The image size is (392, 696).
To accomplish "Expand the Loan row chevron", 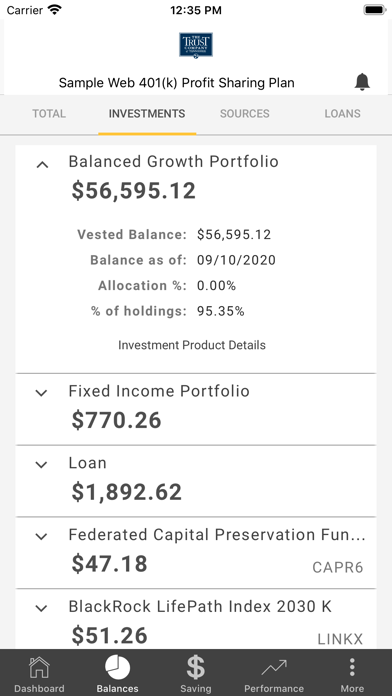I will point(41,465).
